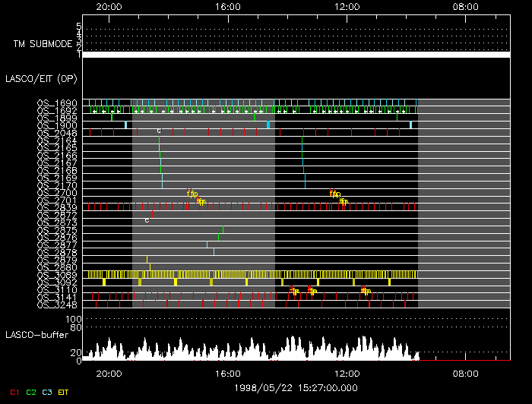Click the 20 value on buffer axis

(76, 352)
